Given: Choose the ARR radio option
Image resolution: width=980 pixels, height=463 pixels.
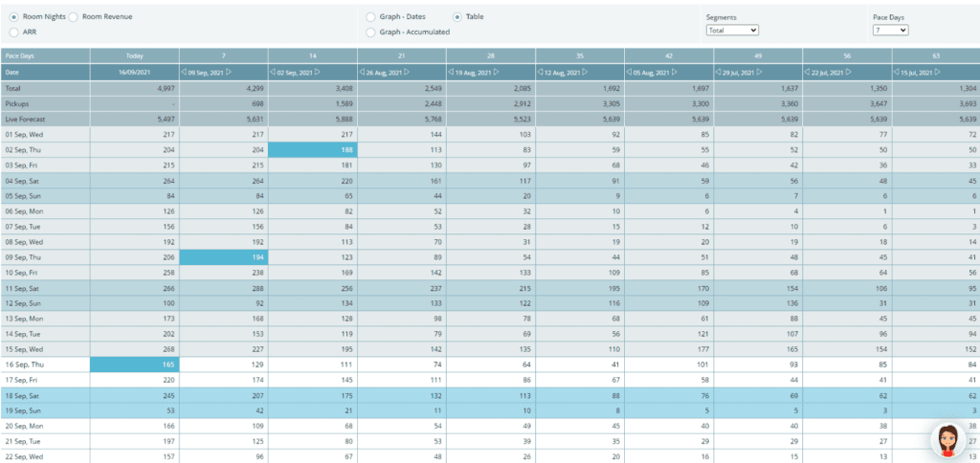Looking at the screenshot, I should pos(13,32).
